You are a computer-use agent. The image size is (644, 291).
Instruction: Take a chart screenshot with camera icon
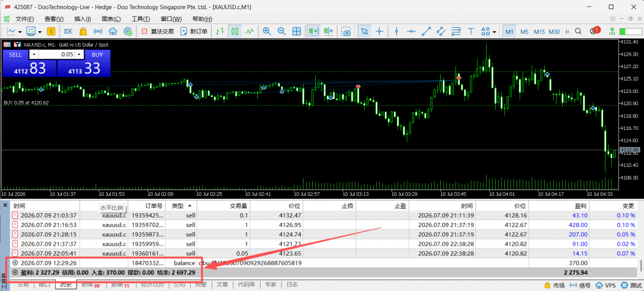(347, 31)
